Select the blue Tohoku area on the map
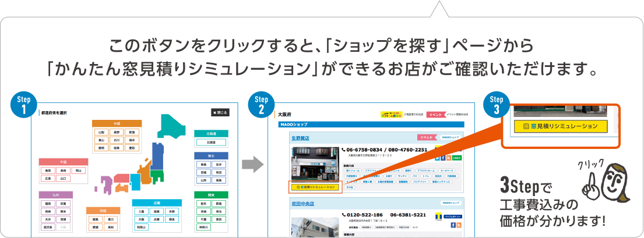Viewport: 644px width, 238px height. 157,157
